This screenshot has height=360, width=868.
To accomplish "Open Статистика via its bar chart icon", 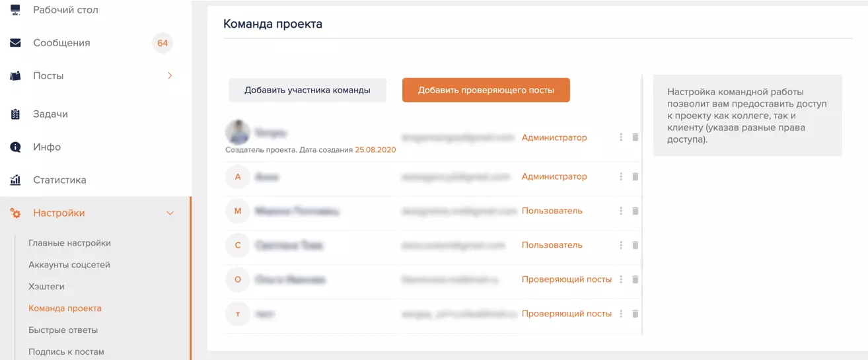I will (x=16, y=180).
